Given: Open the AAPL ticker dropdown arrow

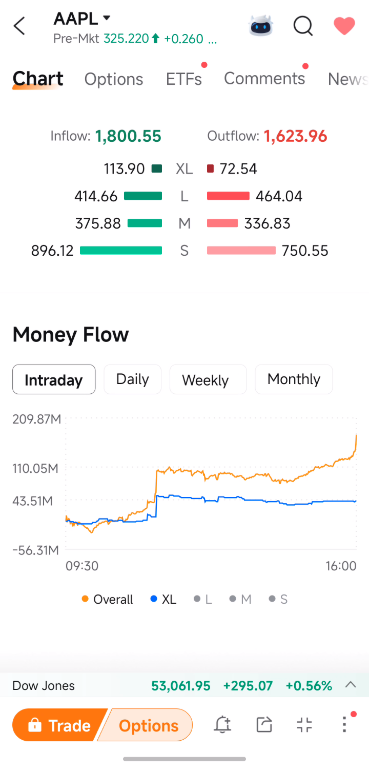Looking at the screenshot, I should (x=106, y=19).
